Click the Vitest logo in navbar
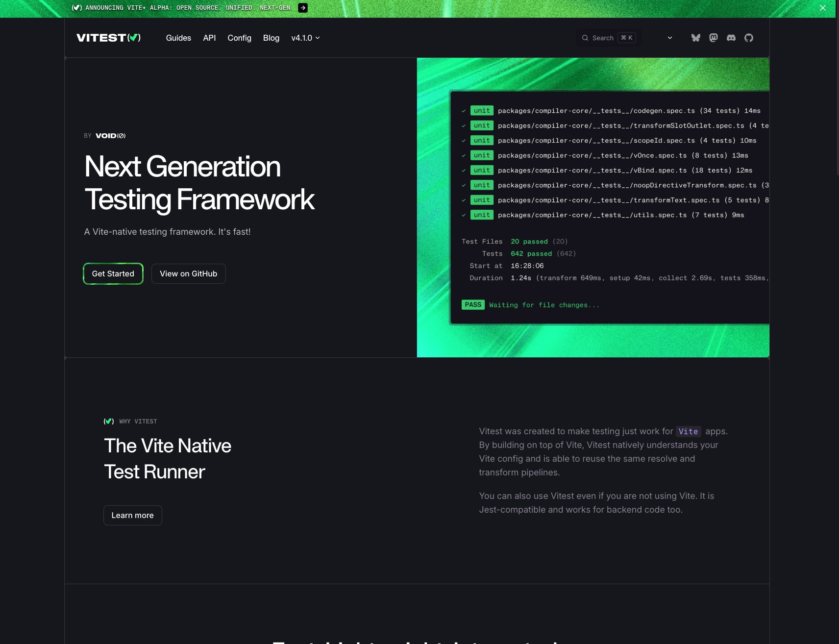Image resolution: width=839 pixels, height=644 pixels. coord(108,38)
